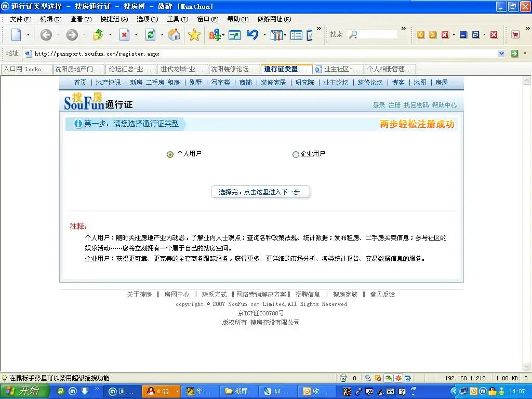The width and height of the screenshot is (532, 399).
Task: Open the New page button dropdown arrow
Action: click(28, 35)
